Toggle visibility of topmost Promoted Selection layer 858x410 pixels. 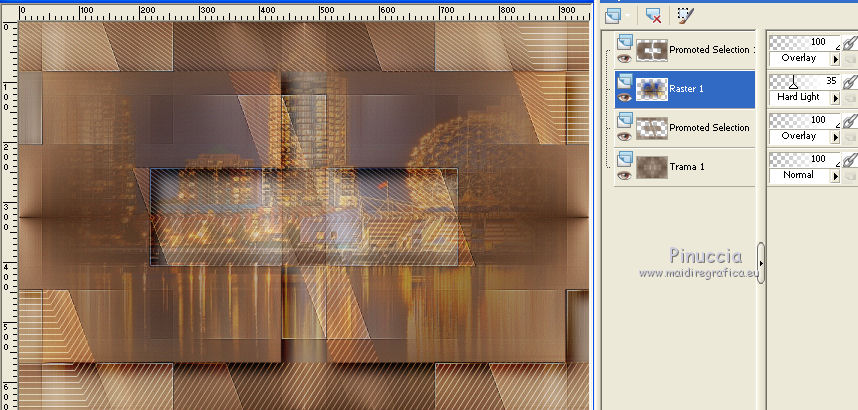(x=624, y=59)
